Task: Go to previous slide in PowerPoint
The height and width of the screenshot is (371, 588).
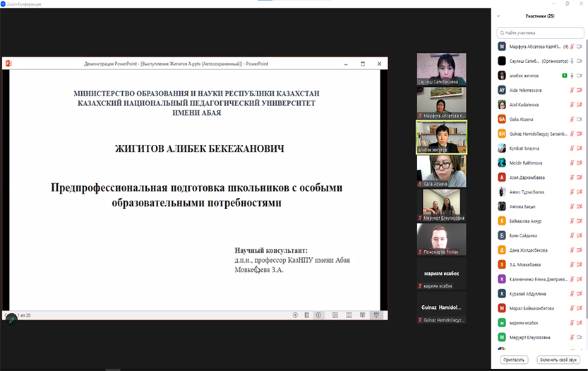Action: (295, 315)
